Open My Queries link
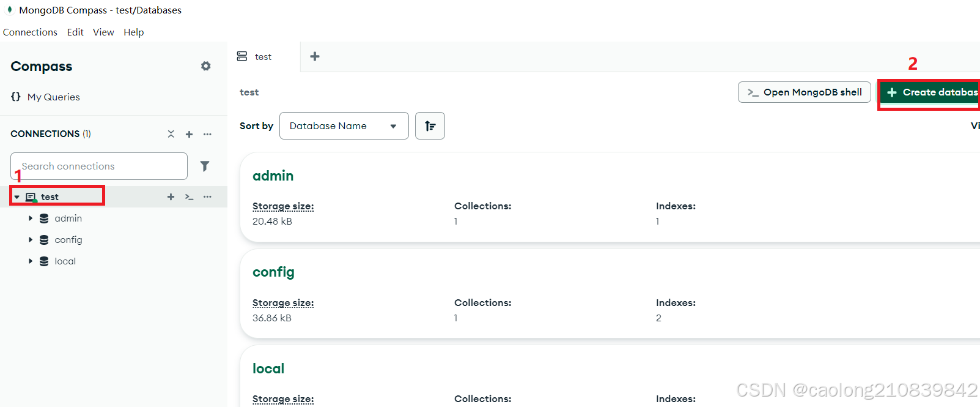980x407 pixels. (54, 97)
